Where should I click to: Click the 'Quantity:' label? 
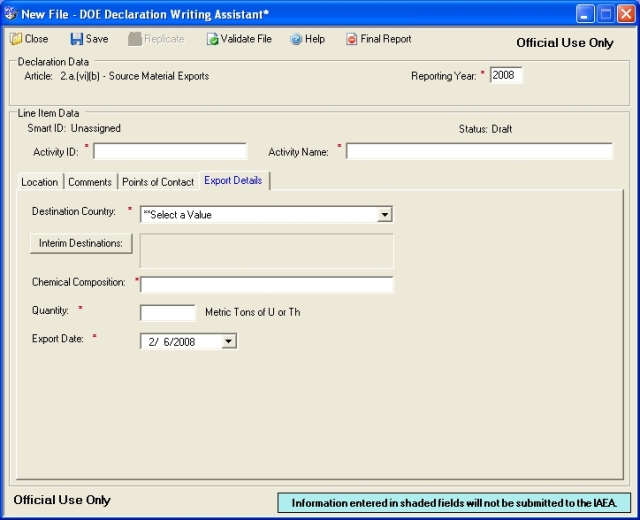(x=50, y=311)
